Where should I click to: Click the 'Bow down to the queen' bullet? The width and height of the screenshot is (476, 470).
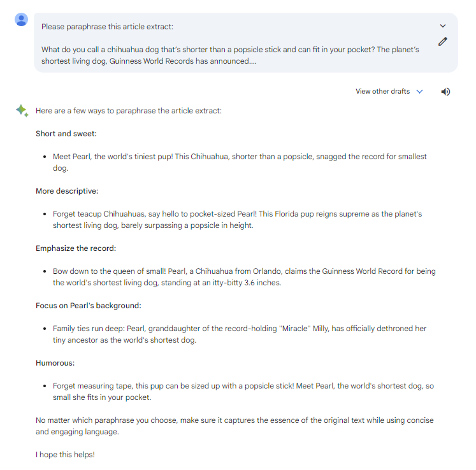click(244, 277)
